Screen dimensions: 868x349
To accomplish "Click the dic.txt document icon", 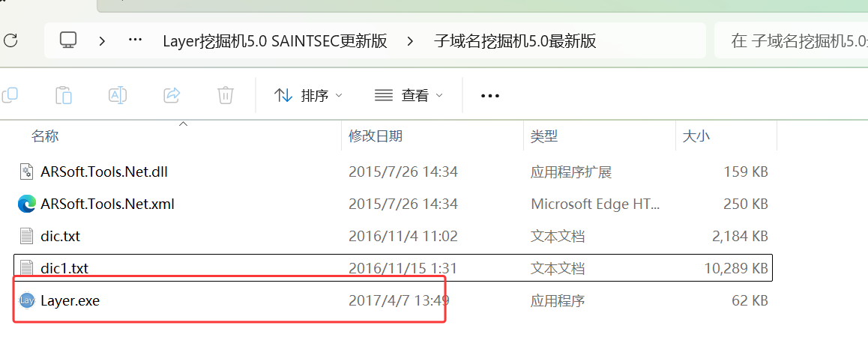I will pos(26,236).
